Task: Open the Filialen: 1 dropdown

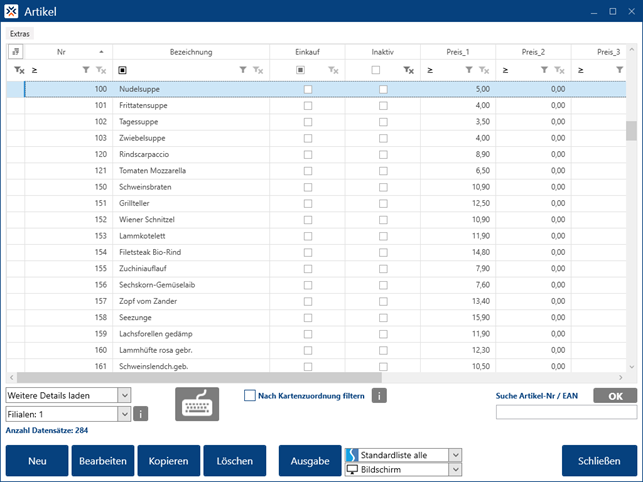Action: coord(124,413)
